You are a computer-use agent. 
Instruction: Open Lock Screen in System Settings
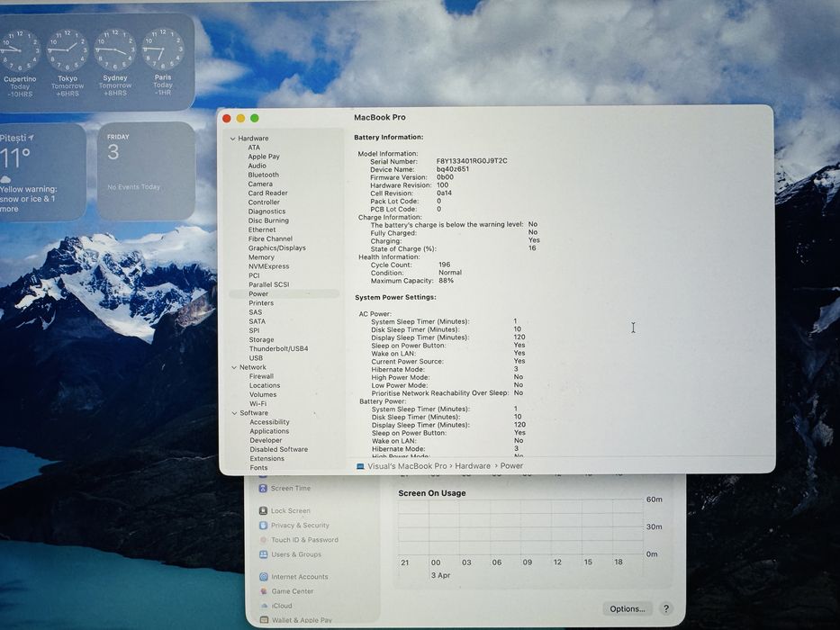pyautogui.click(x=291, y=511)
